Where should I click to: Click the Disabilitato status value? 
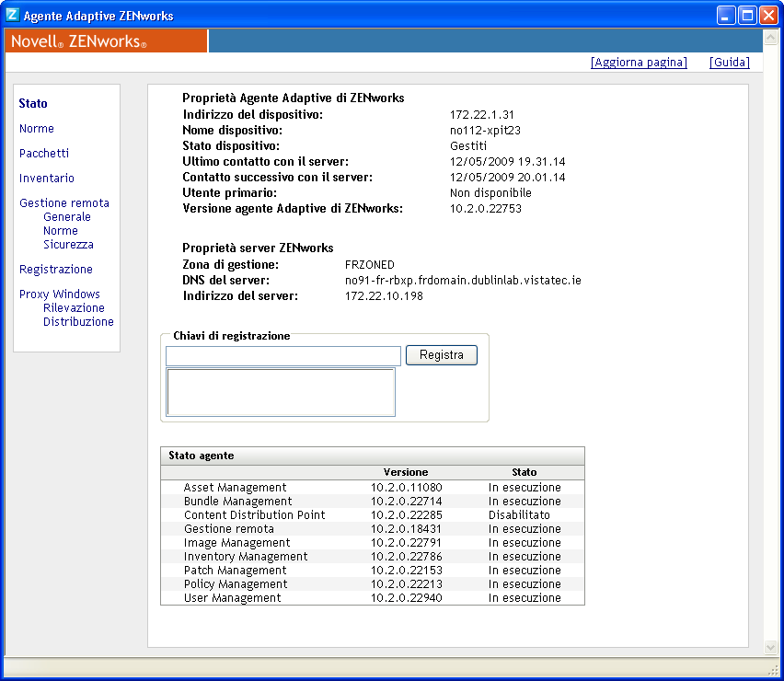[x=519, y=515]
